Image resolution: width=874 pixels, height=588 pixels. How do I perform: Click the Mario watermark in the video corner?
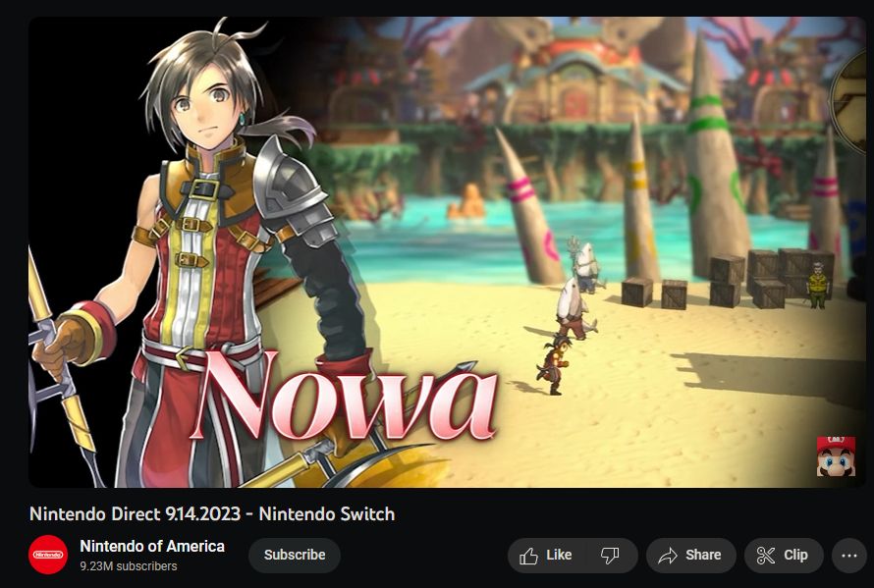[x=836, y=456]
